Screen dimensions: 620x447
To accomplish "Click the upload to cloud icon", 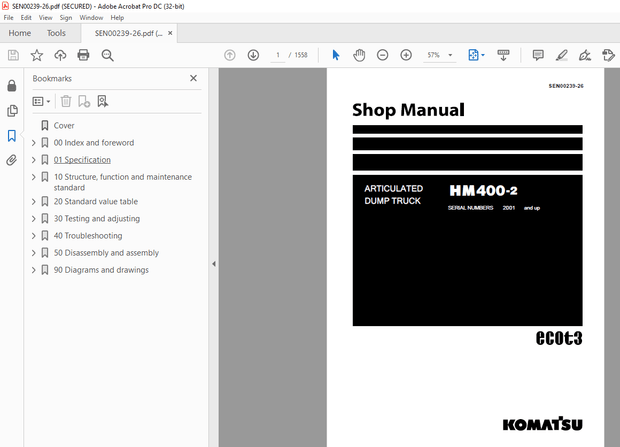I will [x=60, y=55].
